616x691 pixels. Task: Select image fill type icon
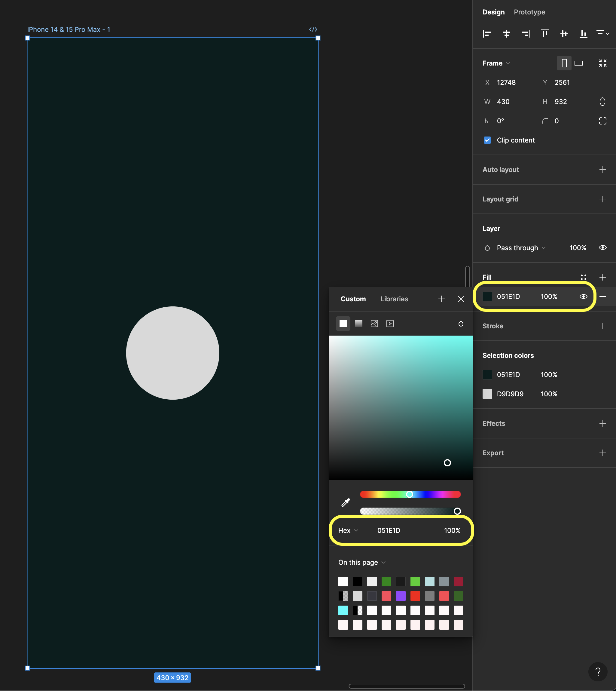374,324
